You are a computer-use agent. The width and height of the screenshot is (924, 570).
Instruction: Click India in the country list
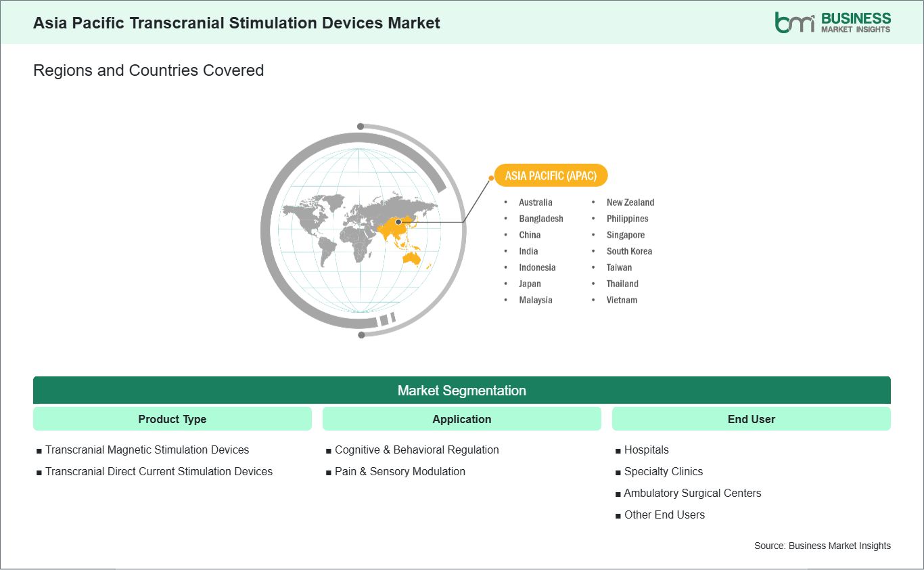pyautogui.click(x=528, y=251)
